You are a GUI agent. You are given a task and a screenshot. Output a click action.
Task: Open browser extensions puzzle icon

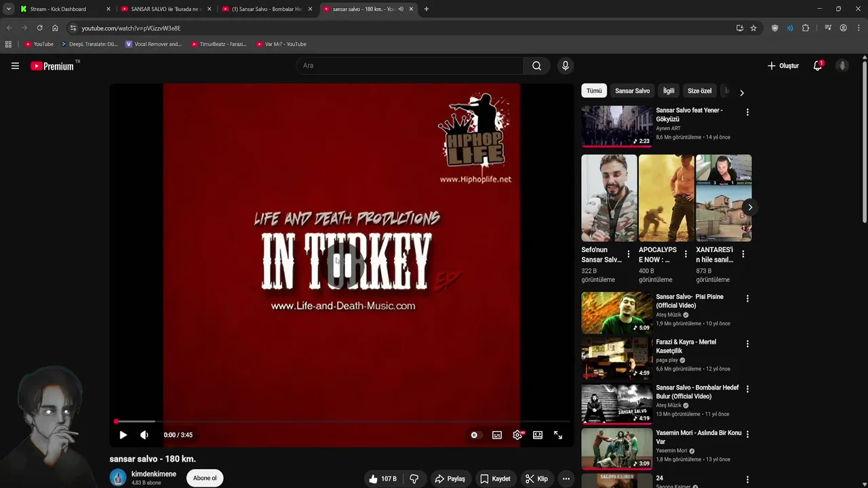pos(806,28)
